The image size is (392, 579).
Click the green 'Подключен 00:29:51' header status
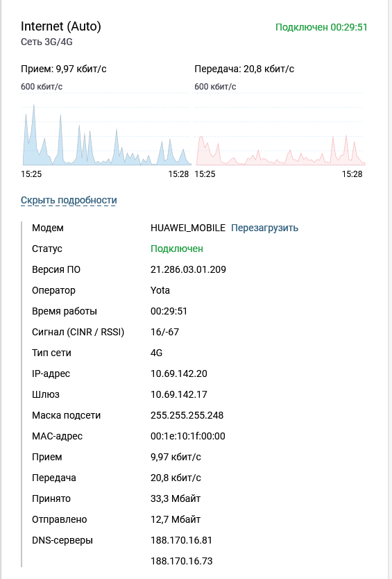pyautogui.click(x=321, y=27)
